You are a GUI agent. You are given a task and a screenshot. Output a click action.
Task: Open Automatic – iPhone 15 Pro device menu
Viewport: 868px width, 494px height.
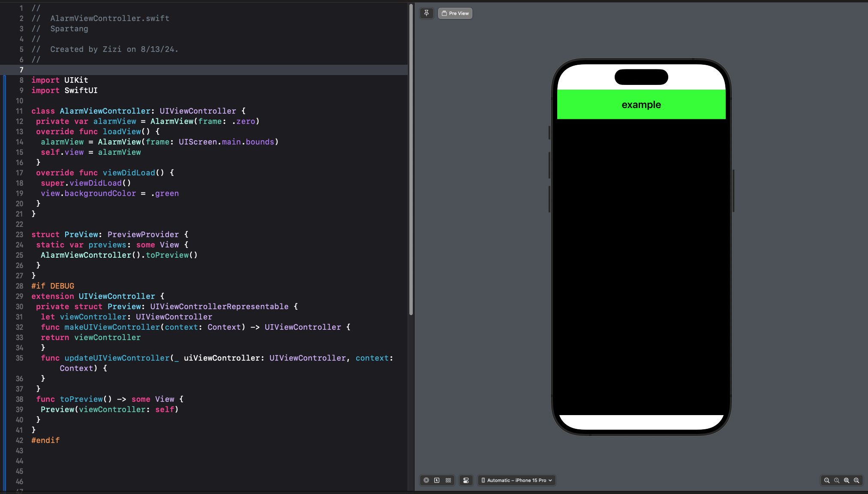(517, 480)
